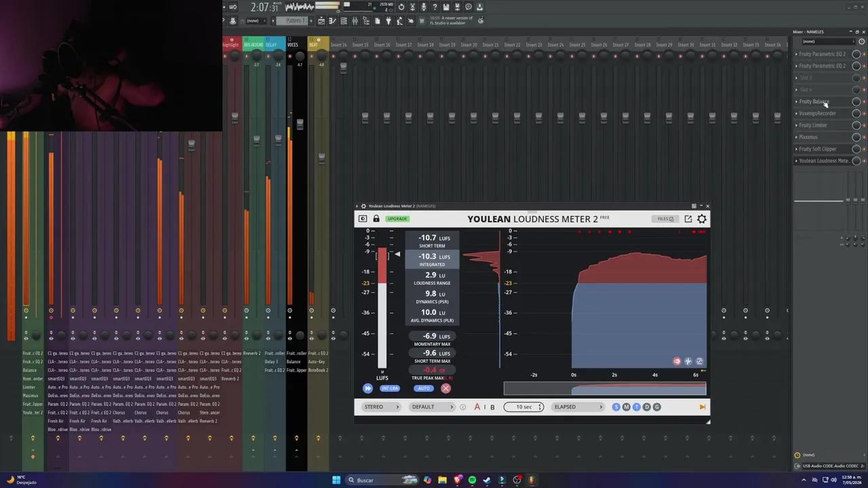Save the project with the floppy icon
This screenshot has width=868, height=488.
[x=446, y=7]
